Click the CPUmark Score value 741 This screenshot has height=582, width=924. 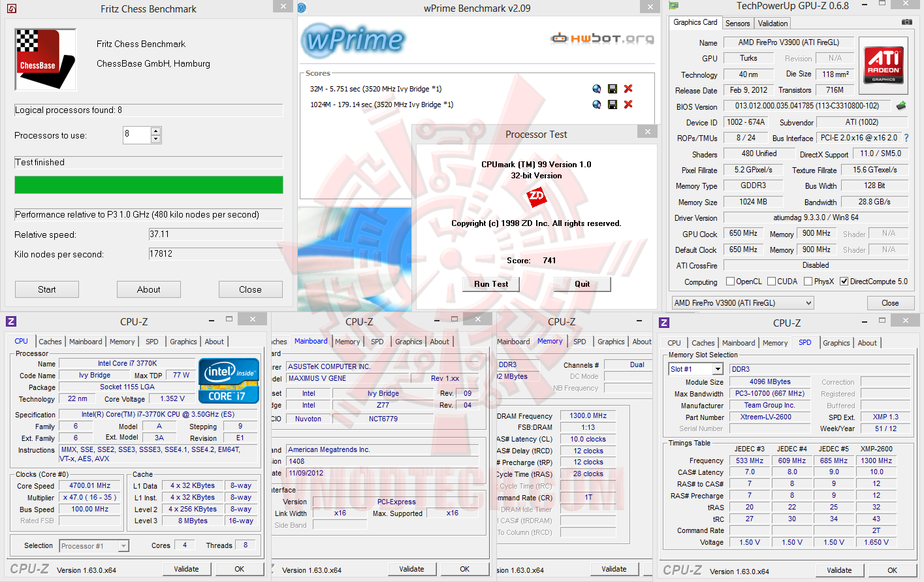(549, 261)
